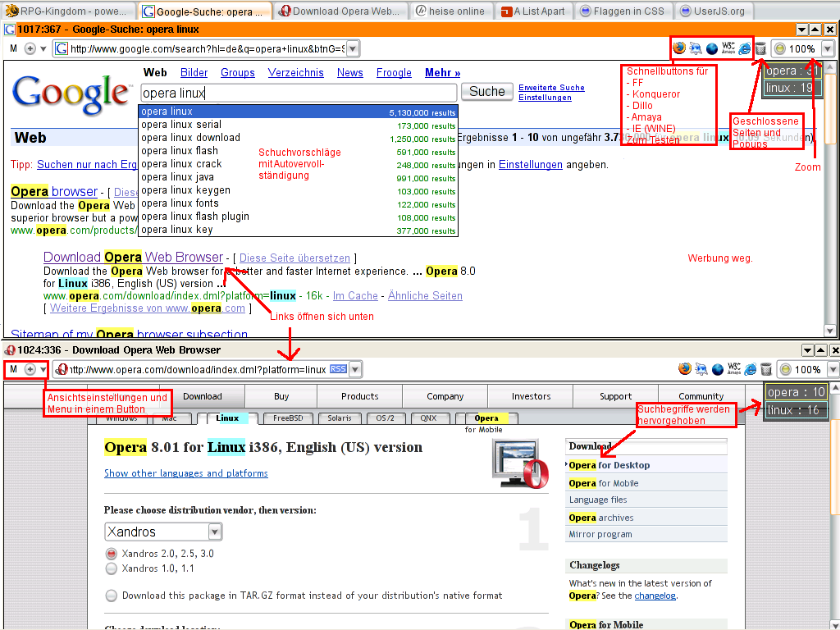Open Froogle link on Google
The height and width of the screenshot is (630, 840).
(x=394, y=72)
